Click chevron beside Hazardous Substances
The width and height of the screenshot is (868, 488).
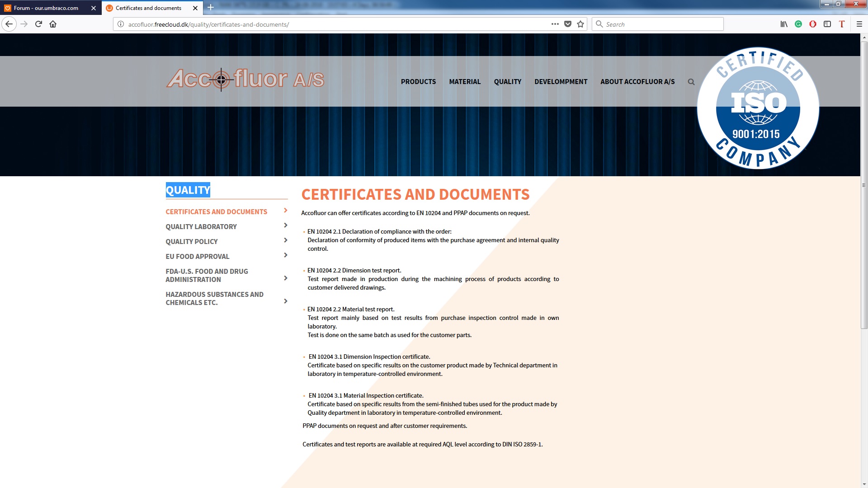click(x=285, y=301)
